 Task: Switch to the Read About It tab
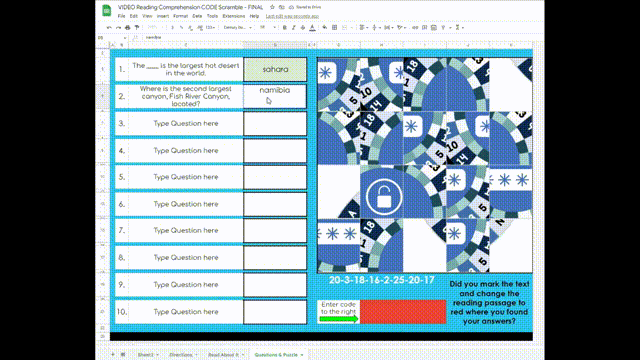[226, 355]
